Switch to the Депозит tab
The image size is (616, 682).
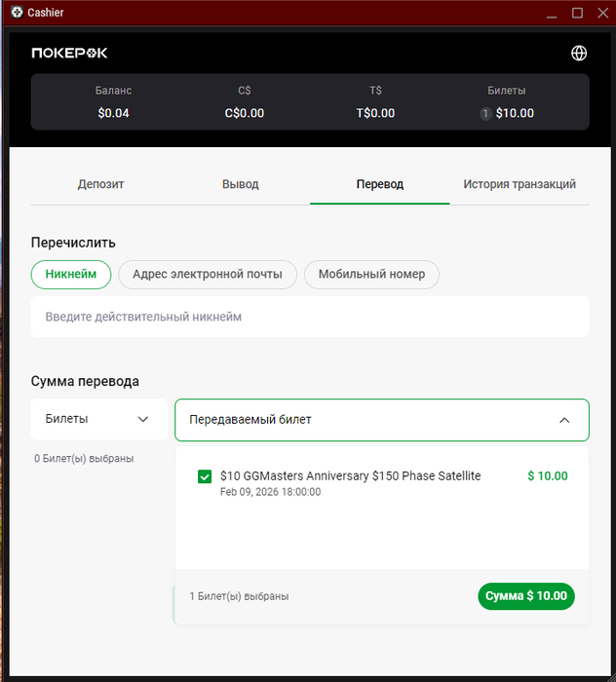101,184
